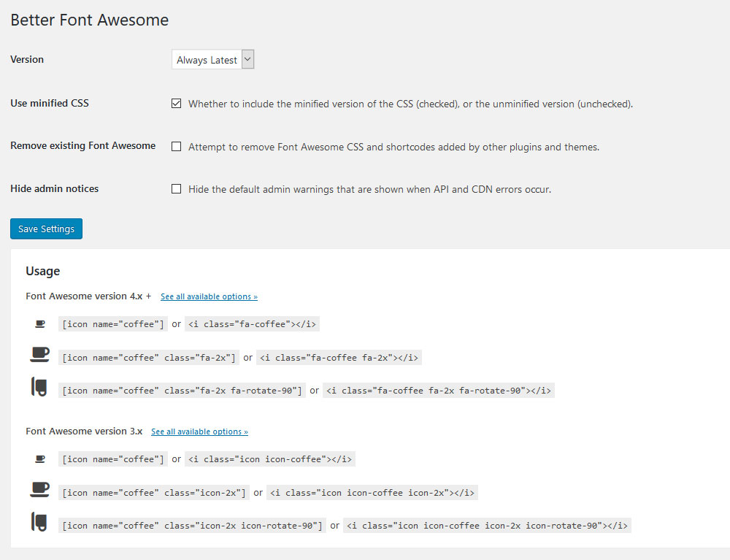This screenshot has height=560, width=730.
Task: Open See all available options for version 3.x
Action: click(x=199, y=431)
